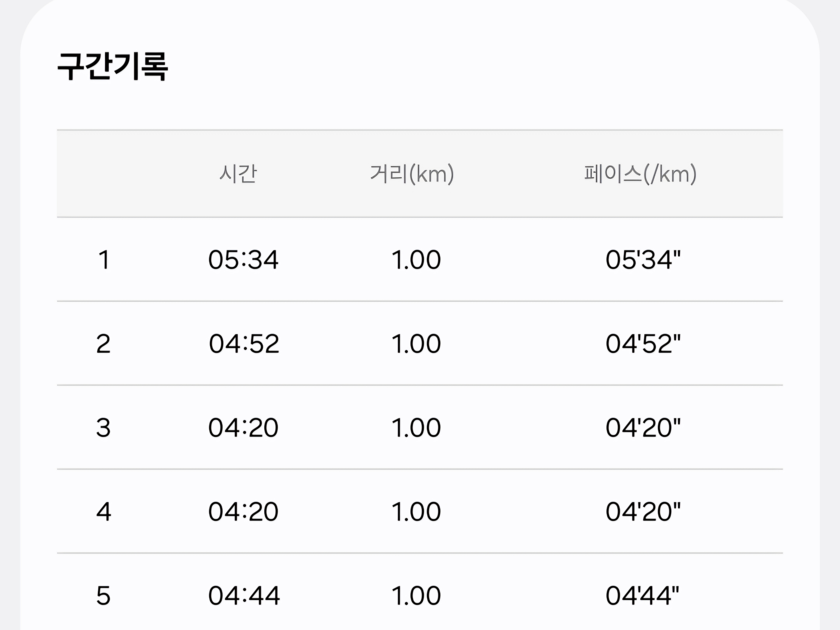Click the 시간 column header
Viewport: 840px width, 630px height.
[x=238, y=174]
